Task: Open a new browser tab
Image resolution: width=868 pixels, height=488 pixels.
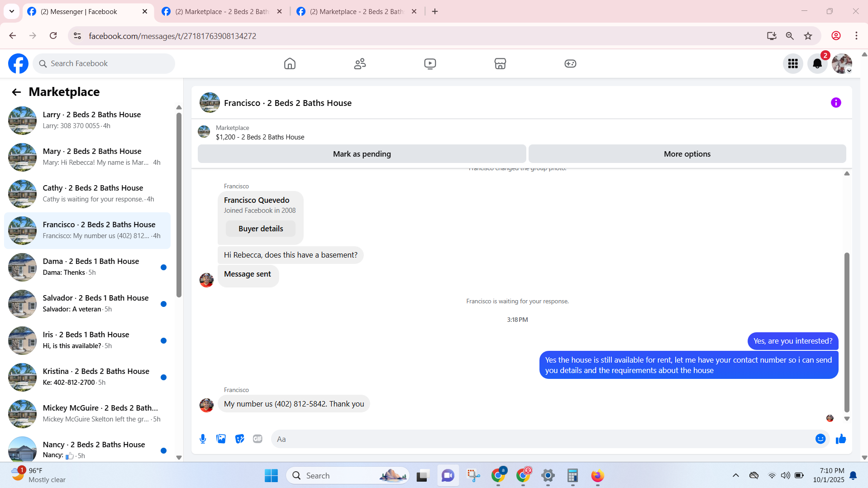Action: (x=435, y=11)
